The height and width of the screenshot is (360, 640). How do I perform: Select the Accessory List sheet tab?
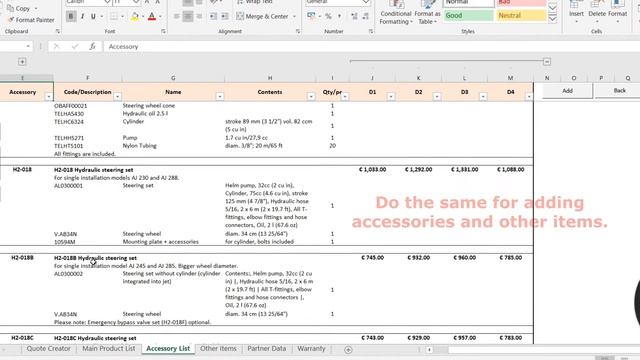(168, 349)
